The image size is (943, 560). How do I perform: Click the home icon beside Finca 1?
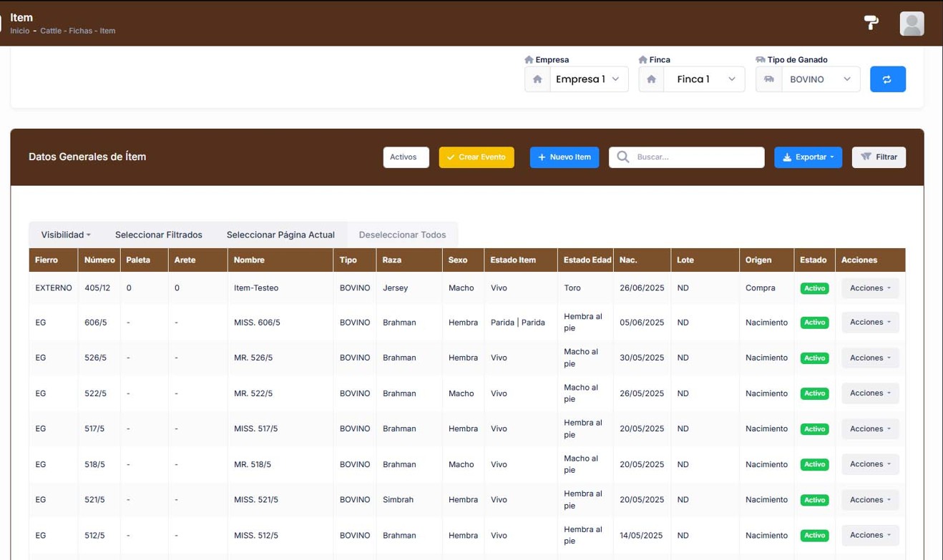(651, 79)
